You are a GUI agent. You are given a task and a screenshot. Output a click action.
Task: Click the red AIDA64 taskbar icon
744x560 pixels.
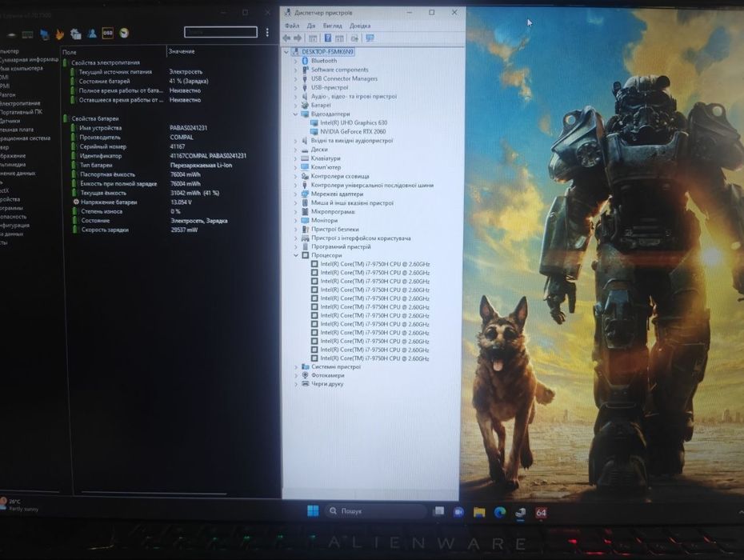[x=541, y=513]
